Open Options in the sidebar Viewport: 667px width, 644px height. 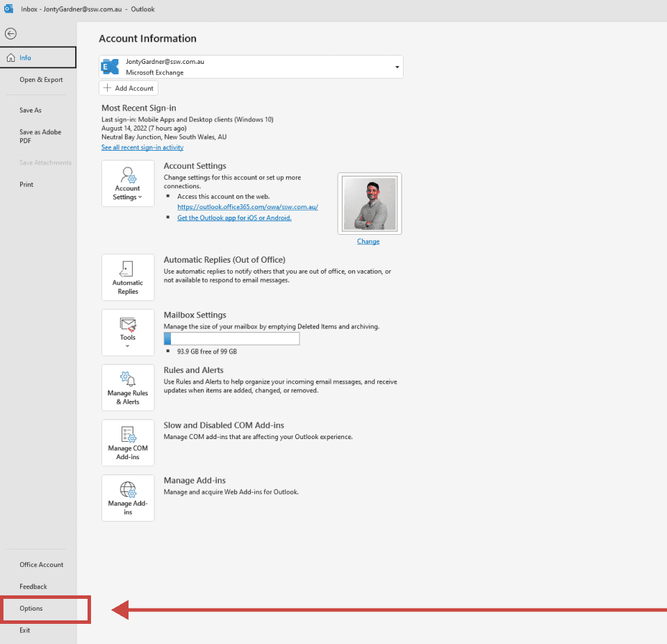(31, 609)
